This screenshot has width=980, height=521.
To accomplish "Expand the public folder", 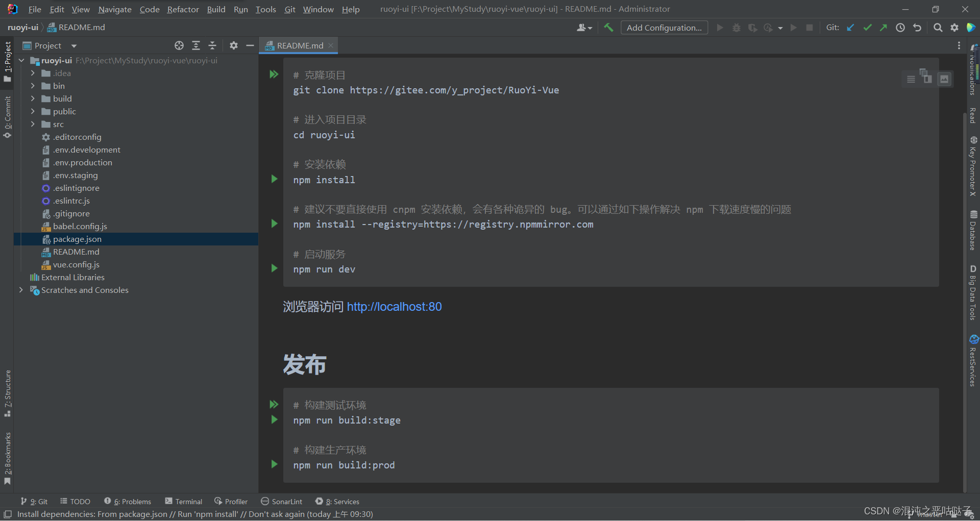I will (x=33, y=111).
